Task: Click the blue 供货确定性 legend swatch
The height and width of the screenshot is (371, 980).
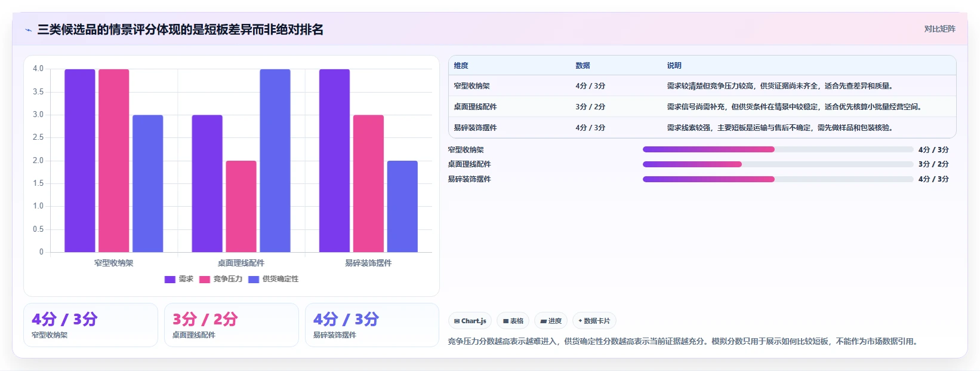Action: [x=254, y=279]
